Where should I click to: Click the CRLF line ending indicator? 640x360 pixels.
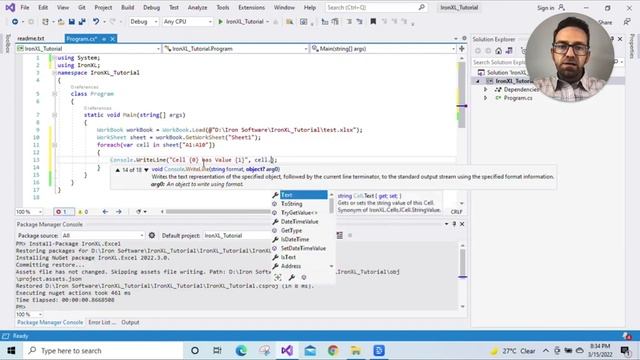(x=456, y=211)
